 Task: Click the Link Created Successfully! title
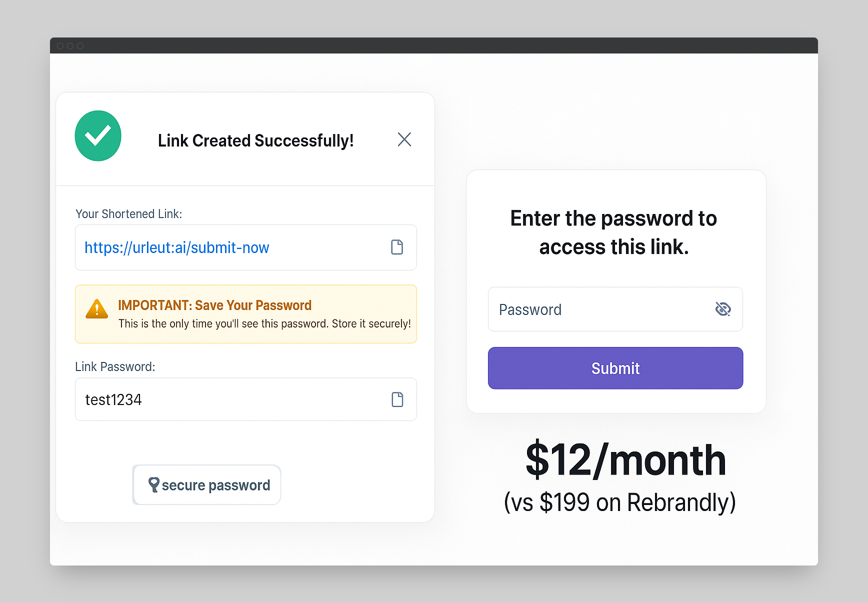255,141
